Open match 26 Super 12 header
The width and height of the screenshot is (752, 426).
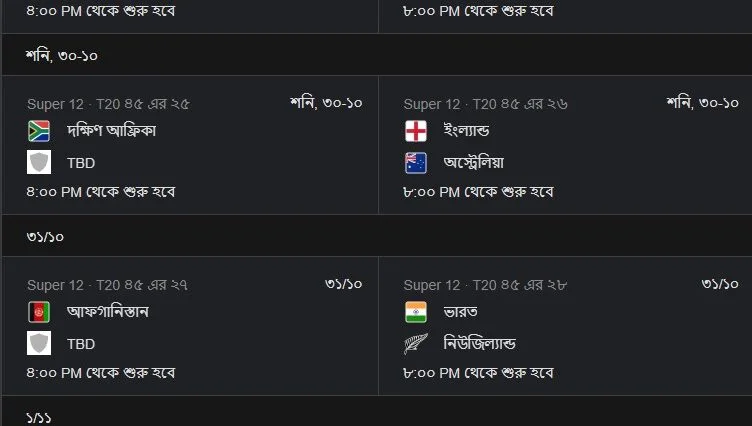click(485, 104)
